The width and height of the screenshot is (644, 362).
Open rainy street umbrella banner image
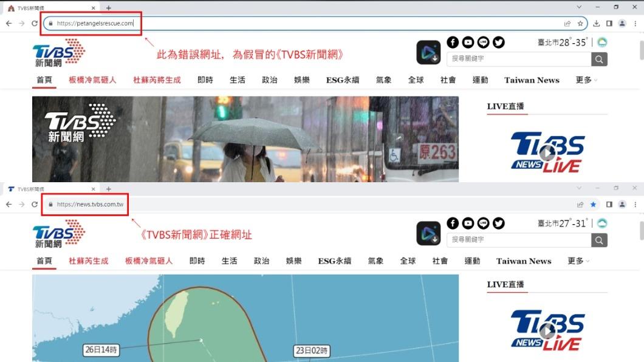tap(245, 139)
